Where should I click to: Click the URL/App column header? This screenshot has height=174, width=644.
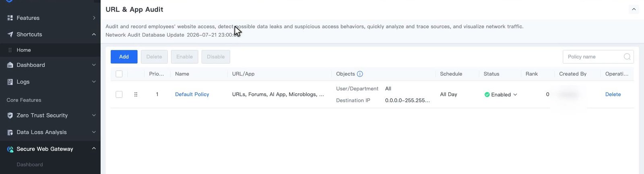243,74
